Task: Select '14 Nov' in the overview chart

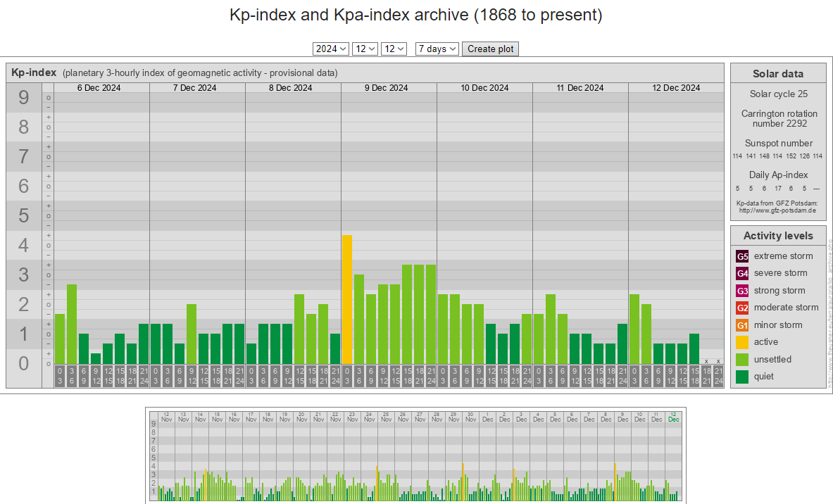Action: 200,417
